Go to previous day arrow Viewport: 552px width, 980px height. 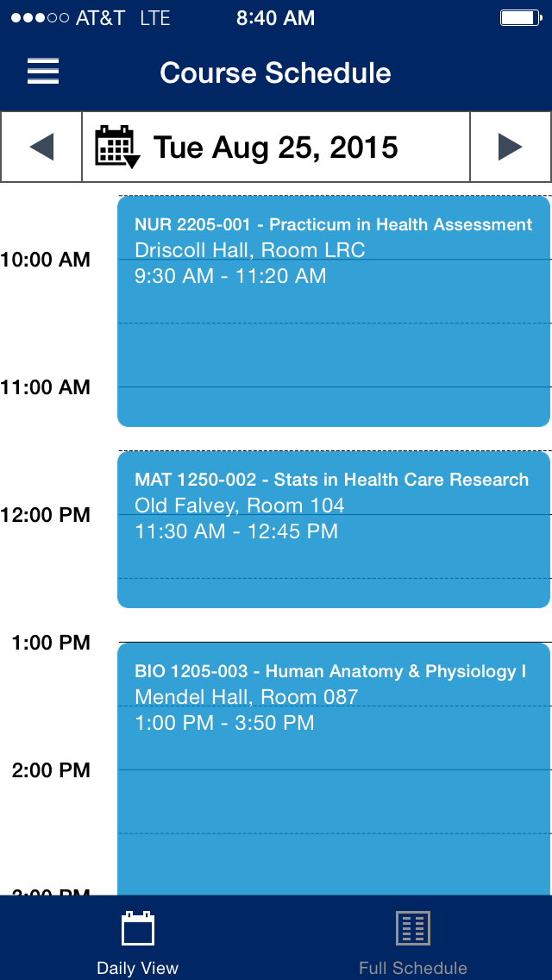[x=41, y=148]
